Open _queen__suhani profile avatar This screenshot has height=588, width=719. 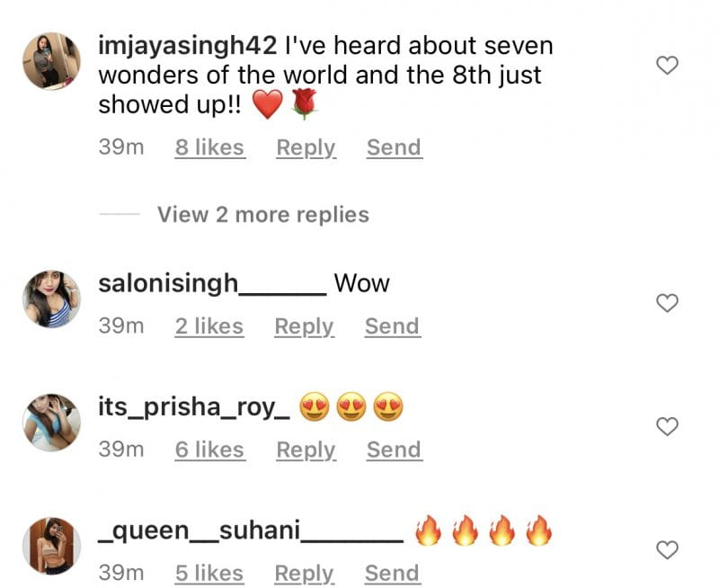pyautogui.click(x=51, y=546)
